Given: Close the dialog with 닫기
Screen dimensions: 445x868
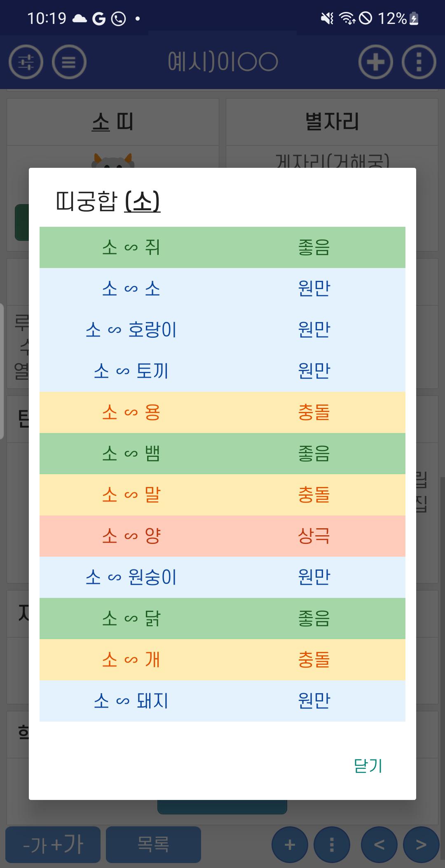Looking at the screenshot, I should pyautogui.click(x=368, y=766).
